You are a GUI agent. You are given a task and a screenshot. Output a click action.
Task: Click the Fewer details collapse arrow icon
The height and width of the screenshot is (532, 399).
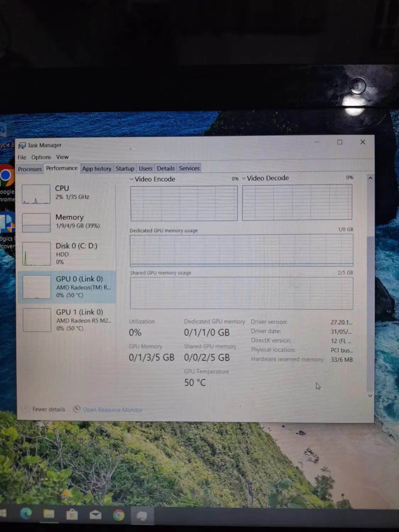[x=25, y=409]
